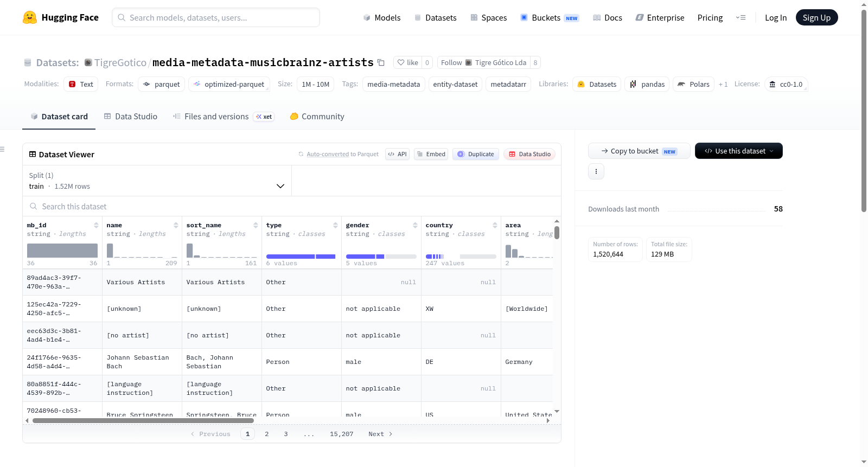Click the metadatarr tag
The height and width of the screenshot is (467, 868).
508,84
